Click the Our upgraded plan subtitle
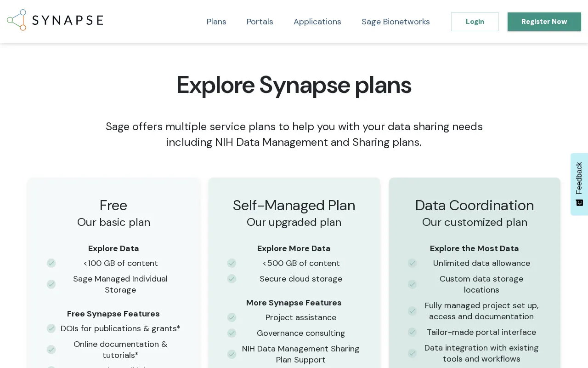 tap(294, 223)
